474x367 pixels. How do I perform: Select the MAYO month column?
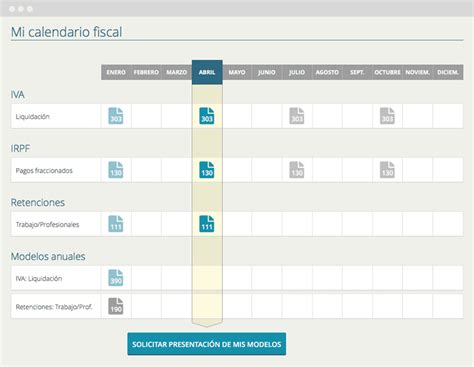[x=237, y=72]
